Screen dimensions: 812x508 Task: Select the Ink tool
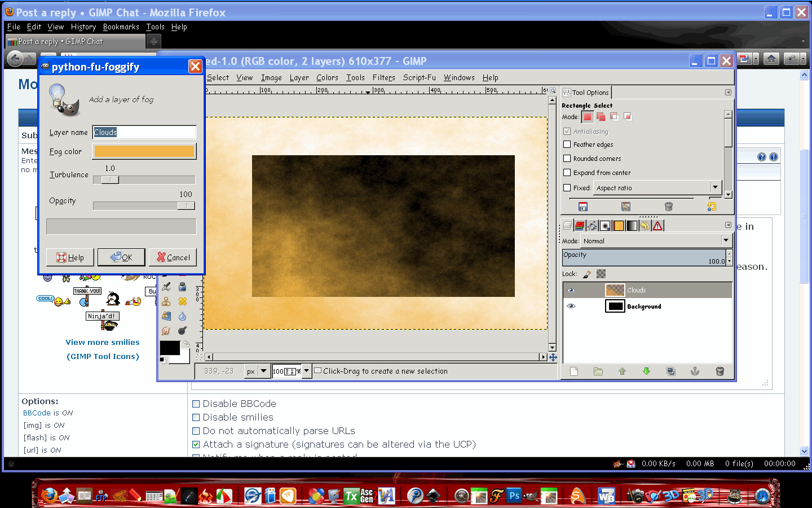(x=182, y=287)
